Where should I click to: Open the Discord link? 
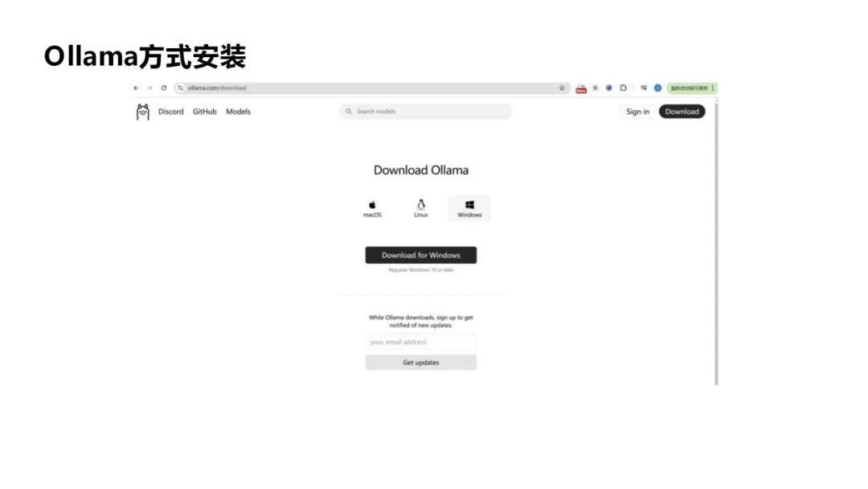click(x=170, y=111)
